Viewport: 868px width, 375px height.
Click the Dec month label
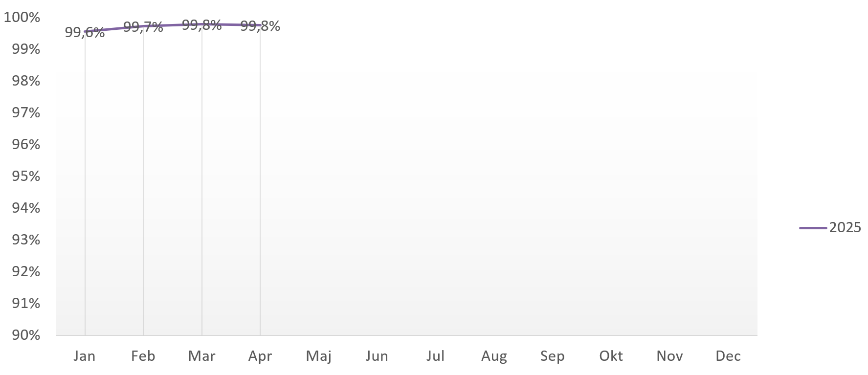click(x=728, y=356)
